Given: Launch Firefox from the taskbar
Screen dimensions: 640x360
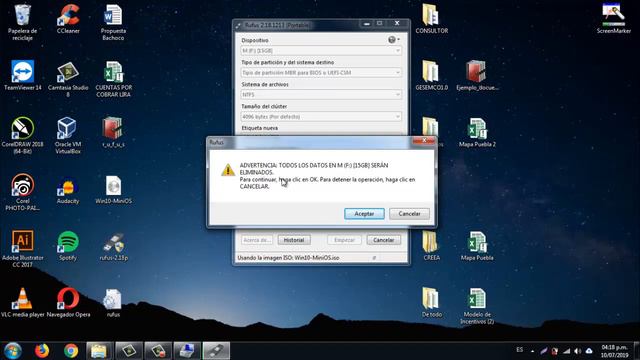Looking at the screenshot, I should [x=42, y=351].
